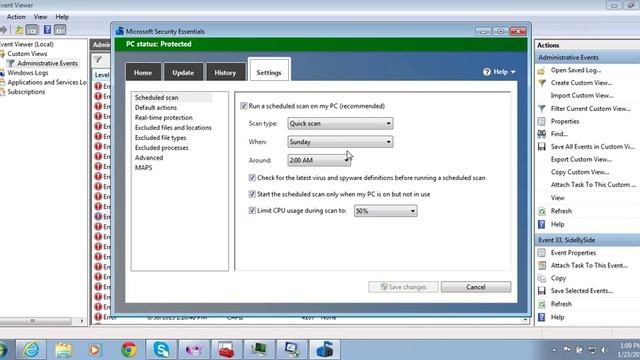Switch to the History tab
This screenshot has height=360, width=640.
pyautogui.click(x=225, y=72)
